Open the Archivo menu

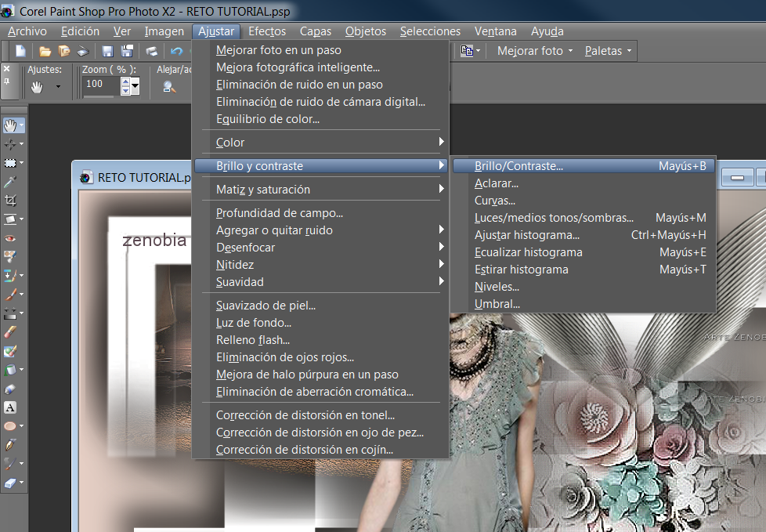(27, 31)
